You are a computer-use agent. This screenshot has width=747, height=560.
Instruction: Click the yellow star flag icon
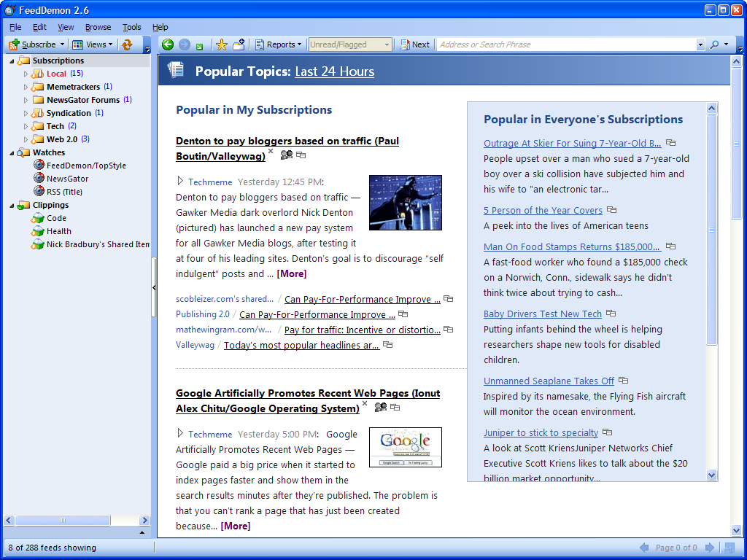(222, 44)
